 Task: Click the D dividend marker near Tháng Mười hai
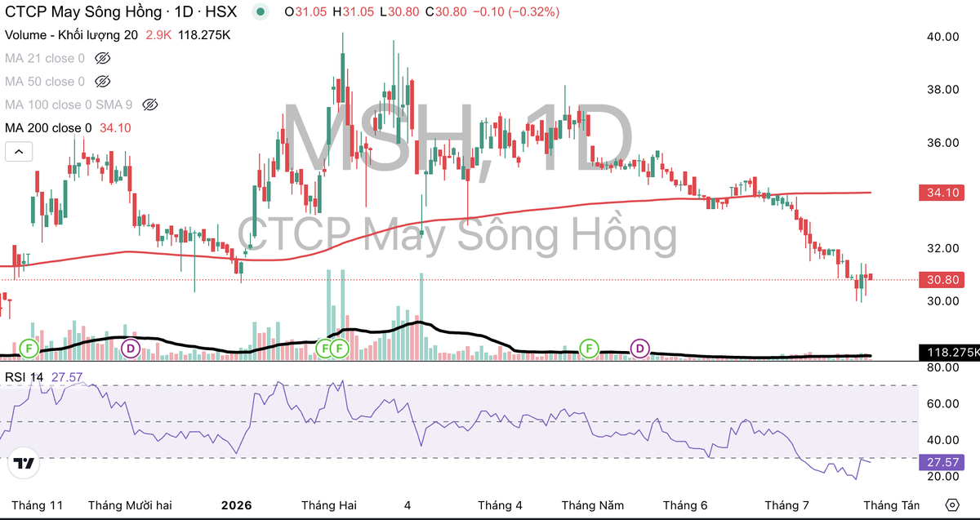pyautogui.click(x=130, y=349)
